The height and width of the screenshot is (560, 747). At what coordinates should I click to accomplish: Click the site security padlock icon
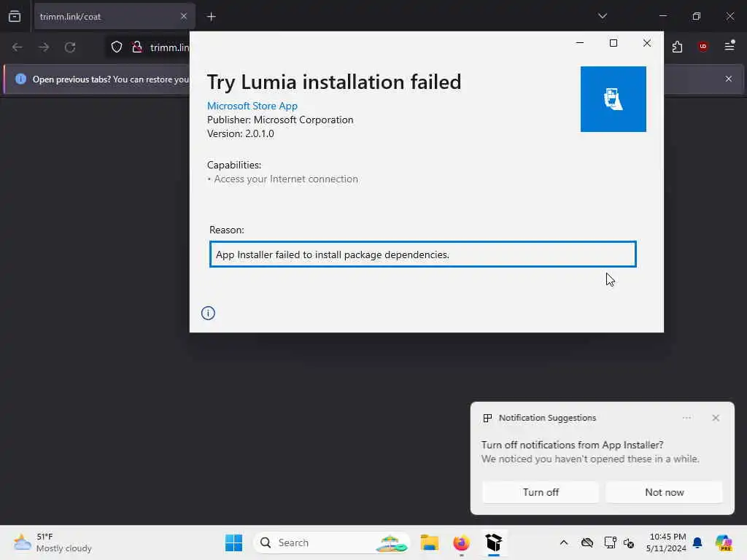pos(136,47)
